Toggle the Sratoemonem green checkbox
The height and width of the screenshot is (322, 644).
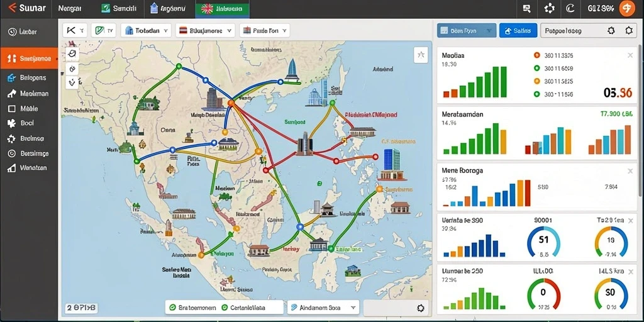click(x=172, y=307)
